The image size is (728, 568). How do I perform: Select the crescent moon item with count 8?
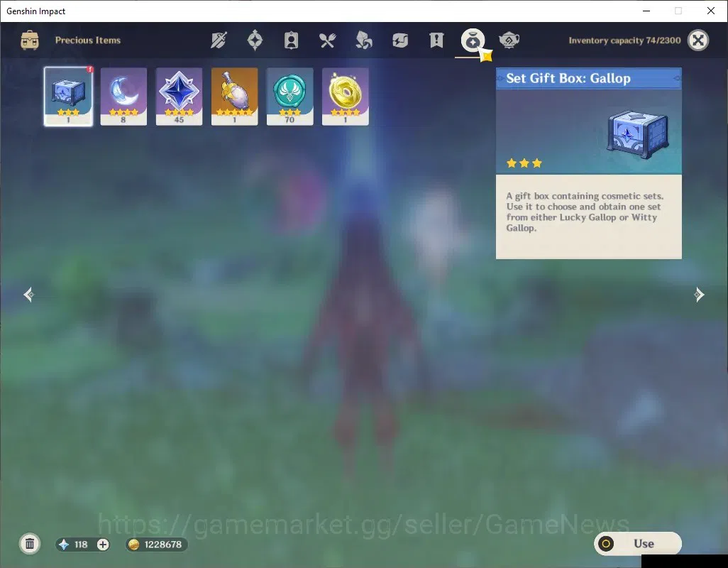(x=123, y=96)
